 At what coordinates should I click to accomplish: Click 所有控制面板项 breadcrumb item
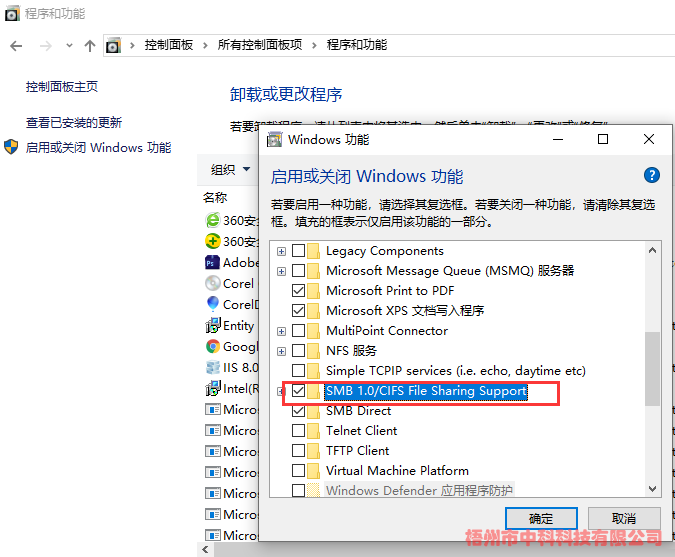tap(259, 45)
